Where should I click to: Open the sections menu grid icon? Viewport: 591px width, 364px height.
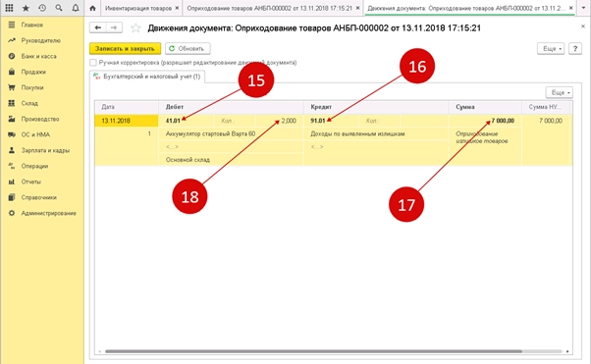point(9,8)
